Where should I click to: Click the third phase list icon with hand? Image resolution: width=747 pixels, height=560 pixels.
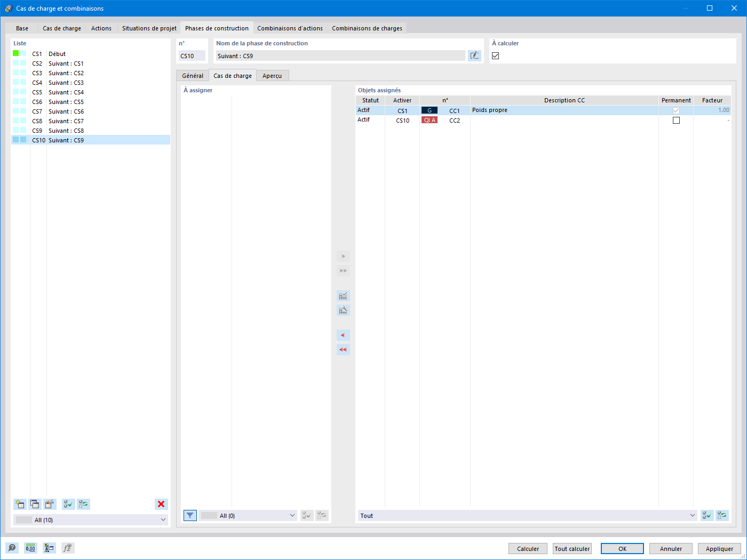tap(50, 504)
